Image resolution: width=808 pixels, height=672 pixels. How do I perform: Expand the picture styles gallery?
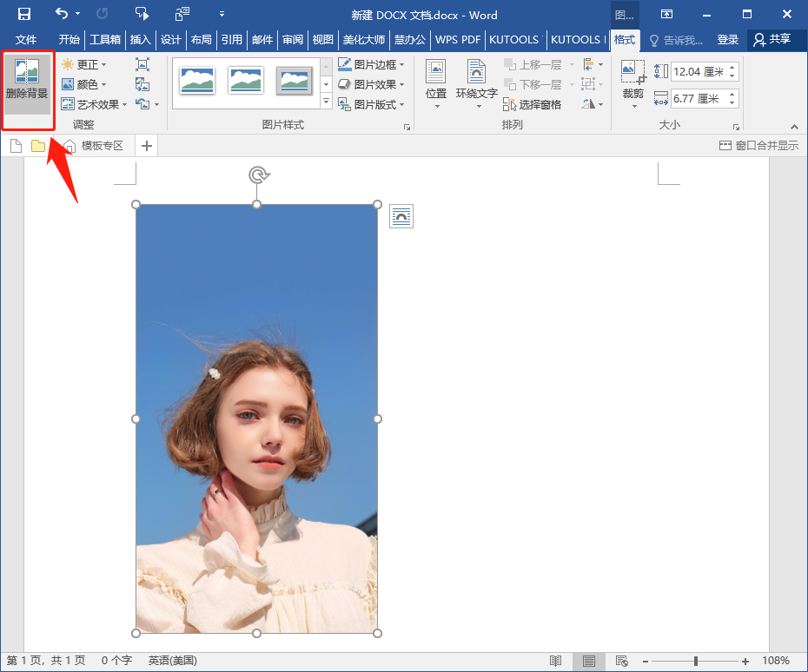click(x=326, y=102)
